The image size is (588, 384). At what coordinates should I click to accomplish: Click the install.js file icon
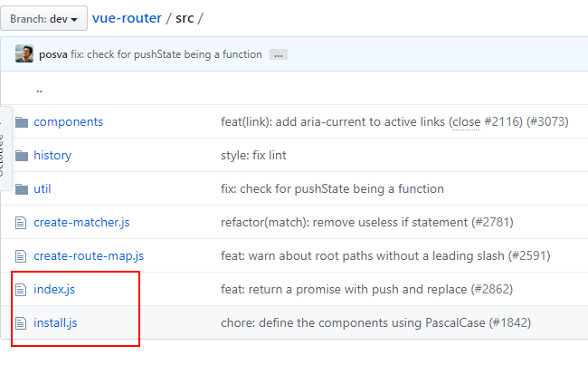pos(21,322)
